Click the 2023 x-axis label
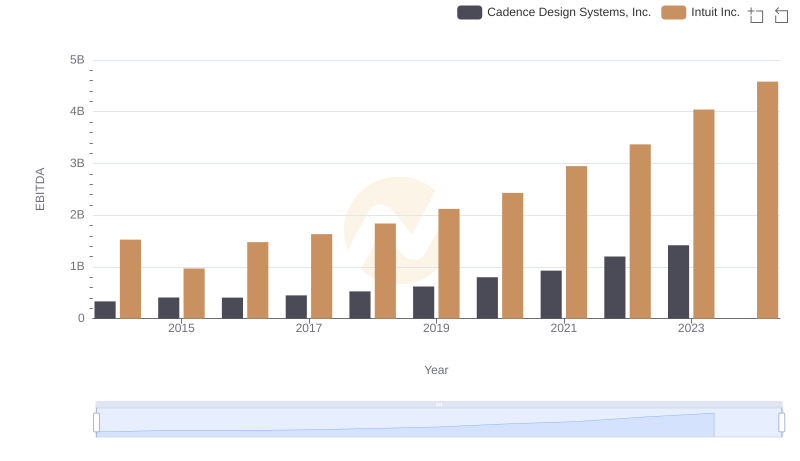Viewport: 800px width, 461px height. tap(691, 328)
